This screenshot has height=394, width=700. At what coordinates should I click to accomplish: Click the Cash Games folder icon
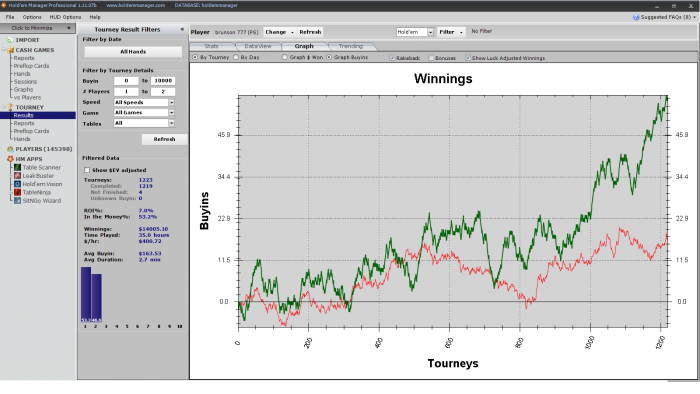pyautogui.click(x=11, y=50)
